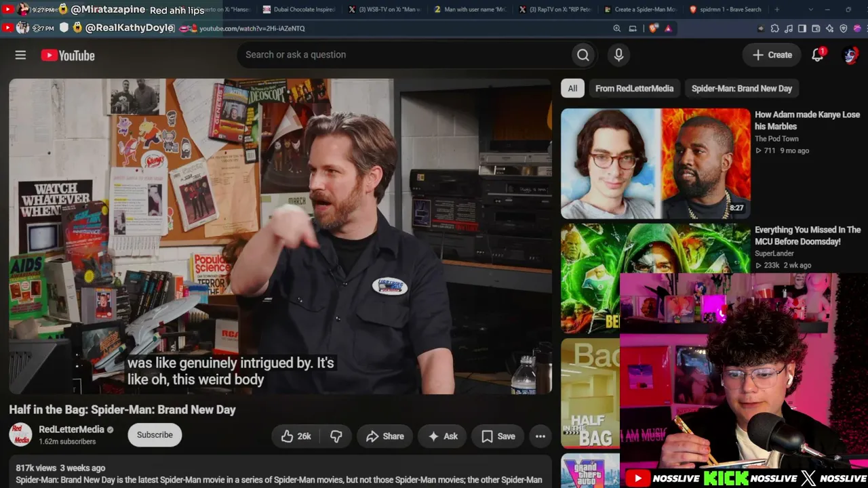This screenshot has height=488, width=868.
Task: Click the Ask button under the video
Action: pyautogui.click(x=442, y=436)
